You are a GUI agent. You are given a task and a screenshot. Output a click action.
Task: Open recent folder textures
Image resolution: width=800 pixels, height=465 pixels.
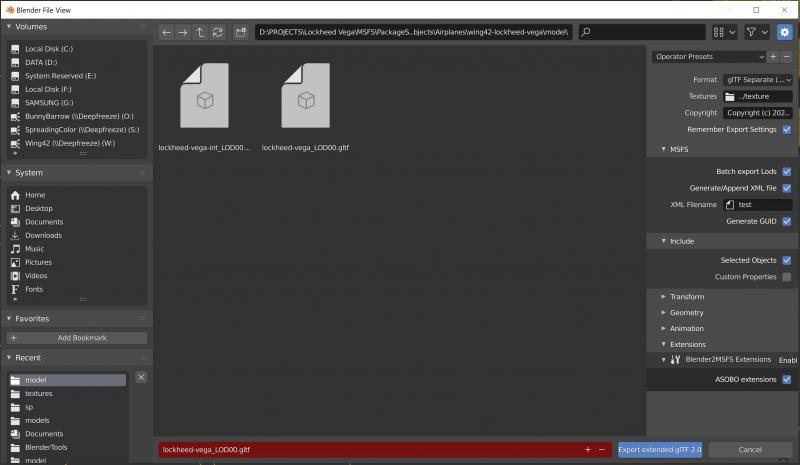click(x=67, y=394)
